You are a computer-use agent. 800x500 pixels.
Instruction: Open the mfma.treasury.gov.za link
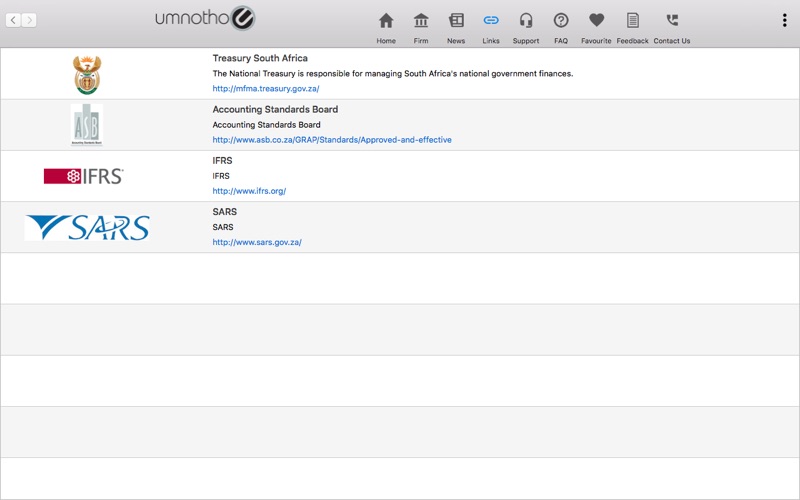coord(266,88)
